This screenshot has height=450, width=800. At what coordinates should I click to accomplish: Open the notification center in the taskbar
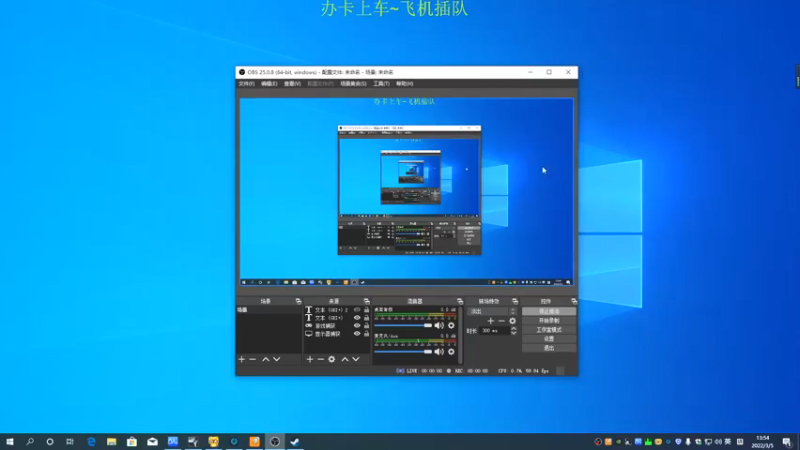click(787, 442)
